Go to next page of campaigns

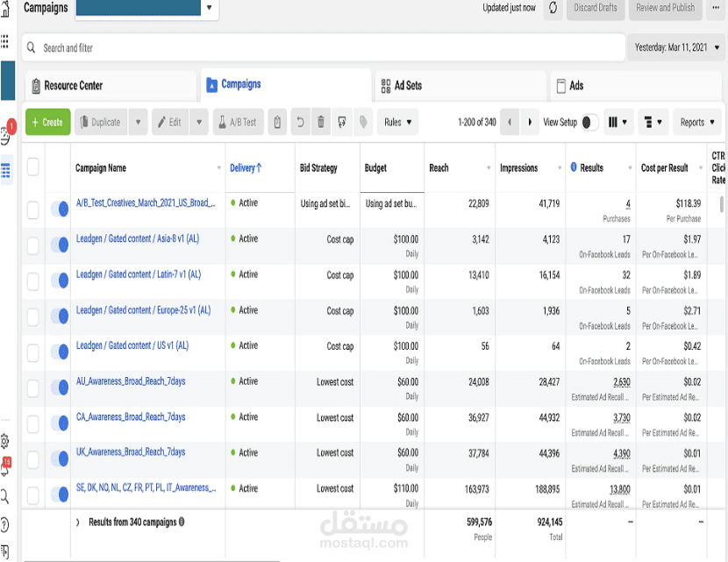coord(530,122)
